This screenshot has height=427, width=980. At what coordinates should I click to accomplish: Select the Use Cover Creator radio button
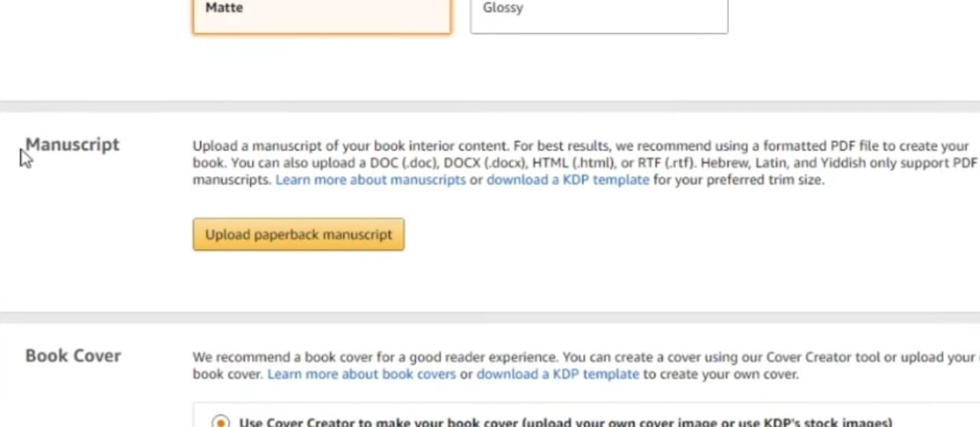[x=220, y=422]
